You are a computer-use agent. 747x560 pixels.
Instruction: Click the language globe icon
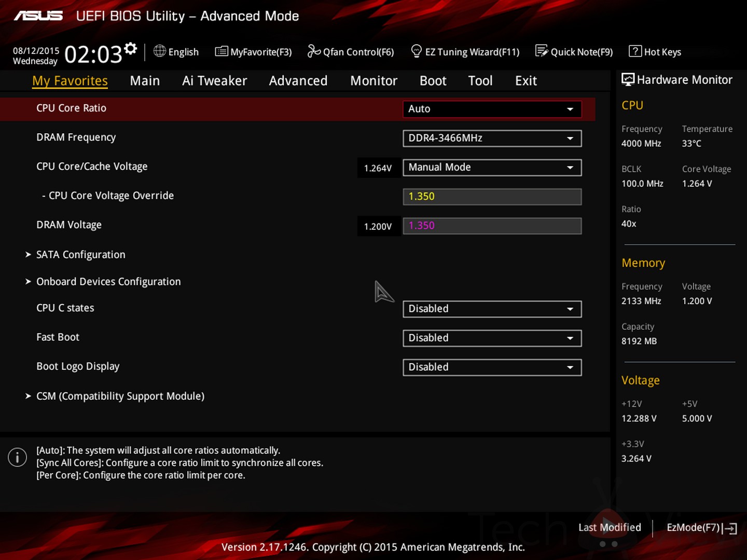click(x=159, y=51)
